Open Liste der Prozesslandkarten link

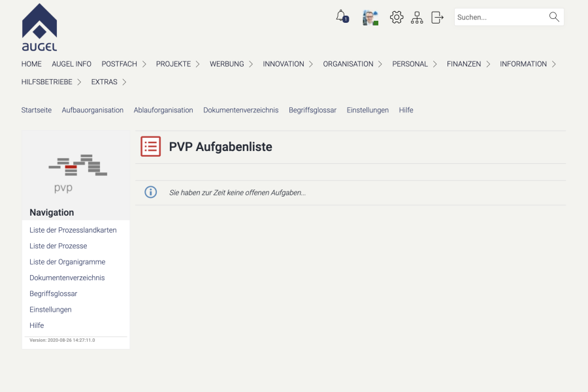coord(73,230)
